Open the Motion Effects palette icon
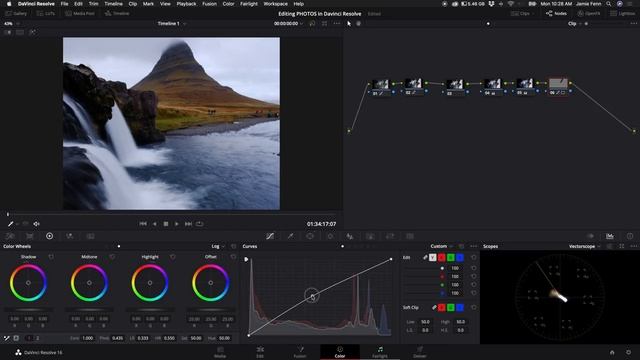The width and height of the screenshot is (640, 360). 90,236
